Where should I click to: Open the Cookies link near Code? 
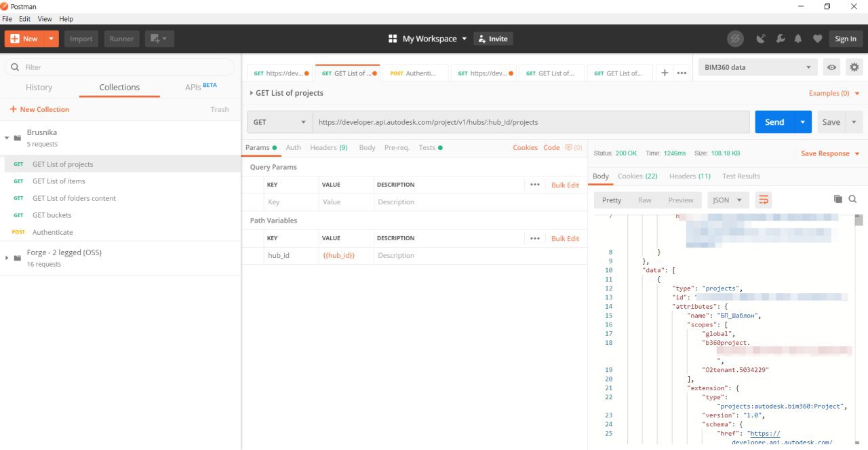pyautogui.click(x=525, y=147)
